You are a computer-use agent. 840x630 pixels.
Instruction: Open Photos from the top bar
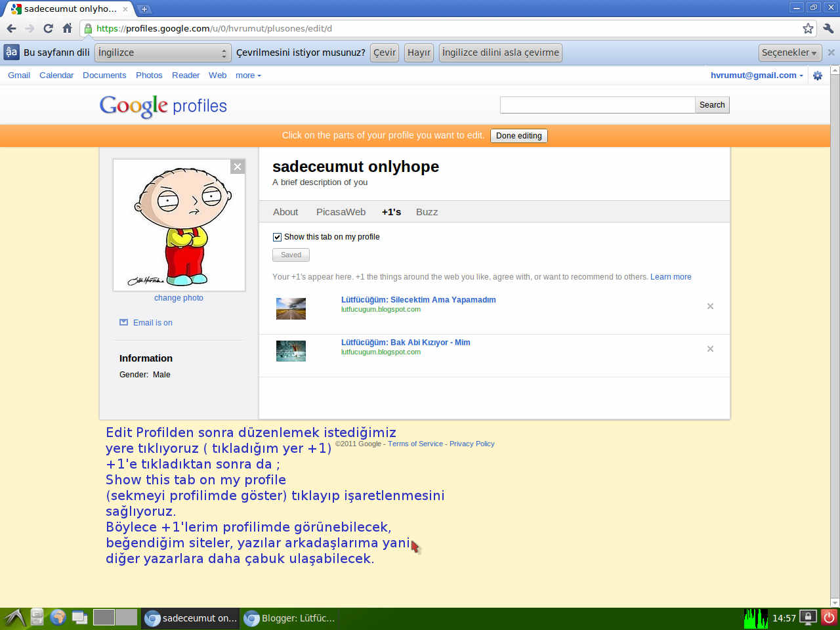pos(149,75)
